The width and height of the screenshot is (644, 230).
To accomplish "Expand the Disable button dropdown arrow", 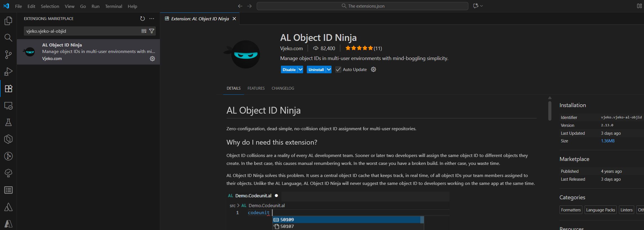I will point(300,70).
